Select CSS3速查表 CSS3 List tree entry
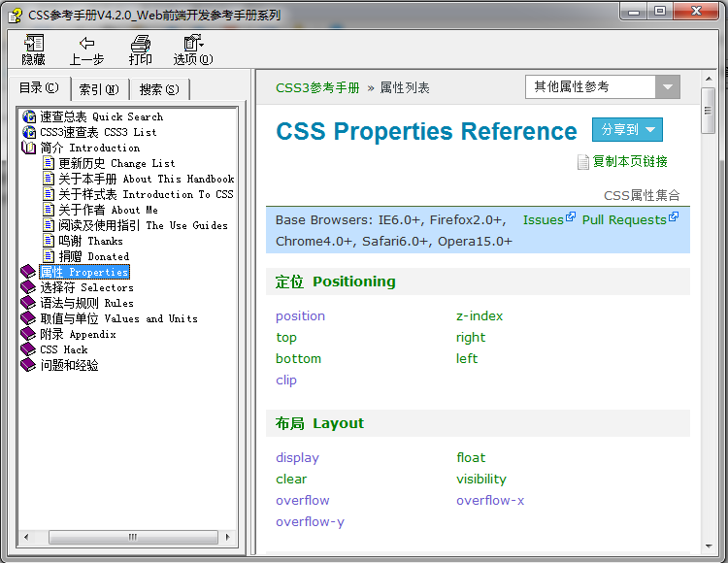 (98, 132)
